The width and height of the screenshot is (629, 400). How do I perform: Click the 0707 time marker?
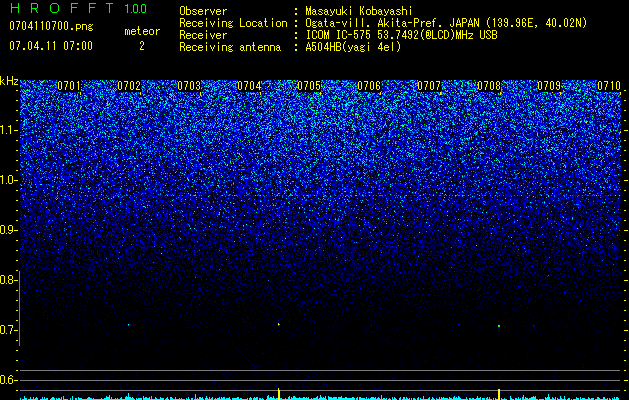pyautogui.click(x=429, y=86)
